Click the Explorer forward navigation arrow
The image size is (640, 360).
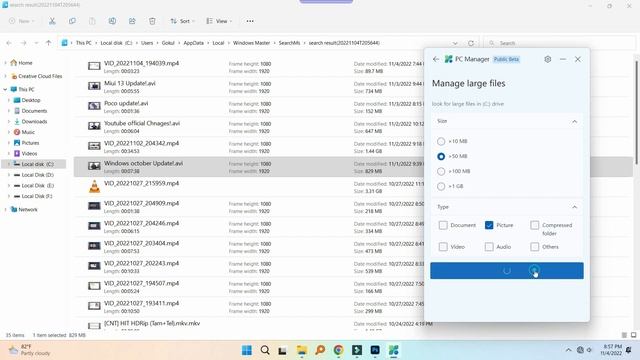tap(23, 43)
